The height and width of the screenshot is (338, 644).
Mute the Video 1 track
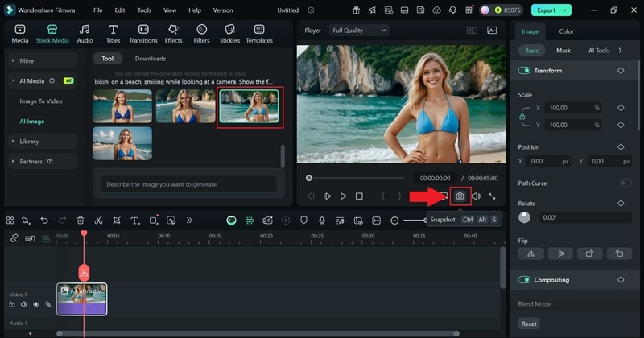24,304
